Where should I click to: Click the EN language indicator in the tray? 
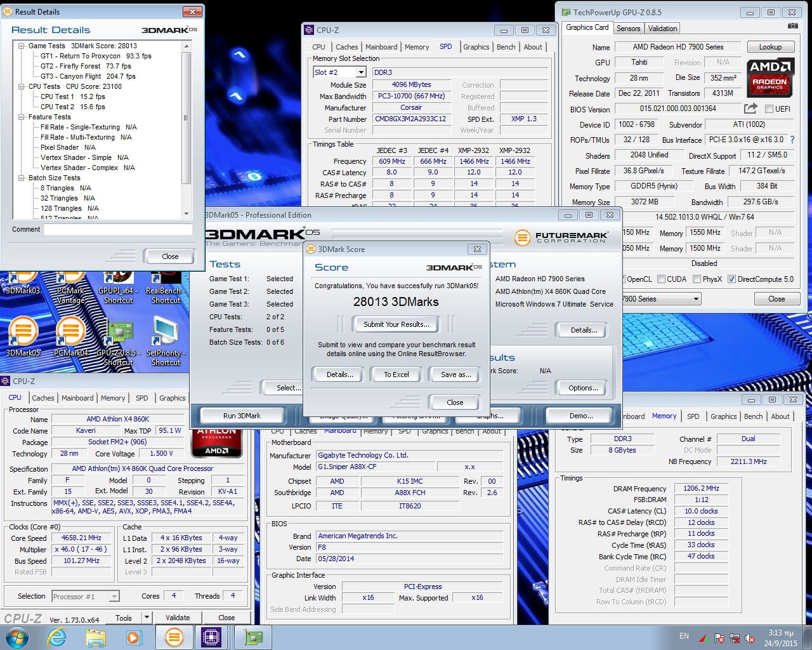tap(684, 636)
